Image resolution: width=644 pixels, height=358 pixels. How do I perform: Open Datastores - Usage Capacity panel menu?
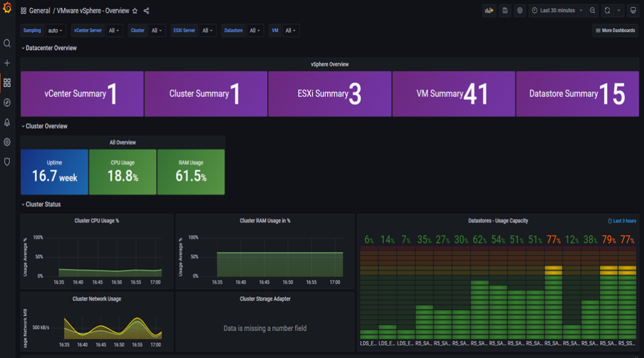coord(498,221)
